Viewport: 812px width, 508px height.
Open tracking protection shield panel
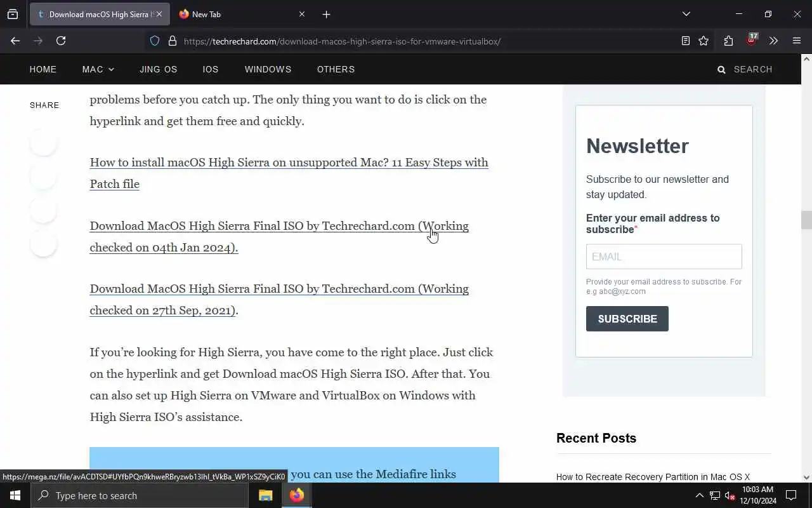(155, 41)
